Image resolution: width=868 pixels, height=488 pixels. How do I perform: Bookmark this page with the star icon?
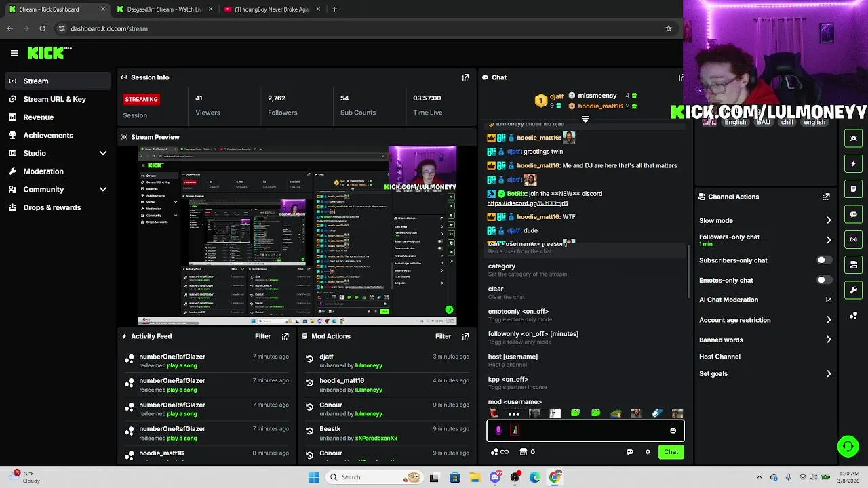(668, 28)
